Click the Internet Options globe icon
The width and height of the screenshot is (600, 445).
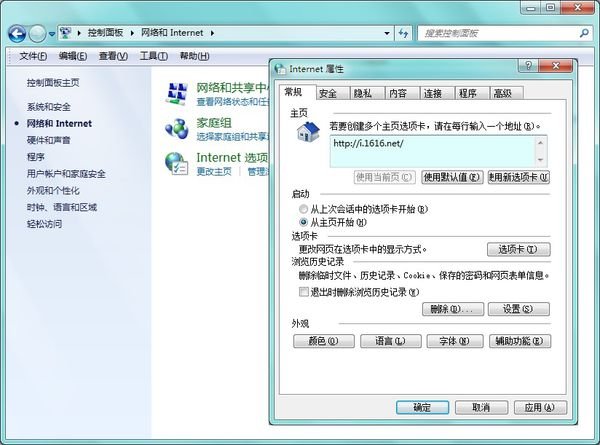(x=176, y=164)
